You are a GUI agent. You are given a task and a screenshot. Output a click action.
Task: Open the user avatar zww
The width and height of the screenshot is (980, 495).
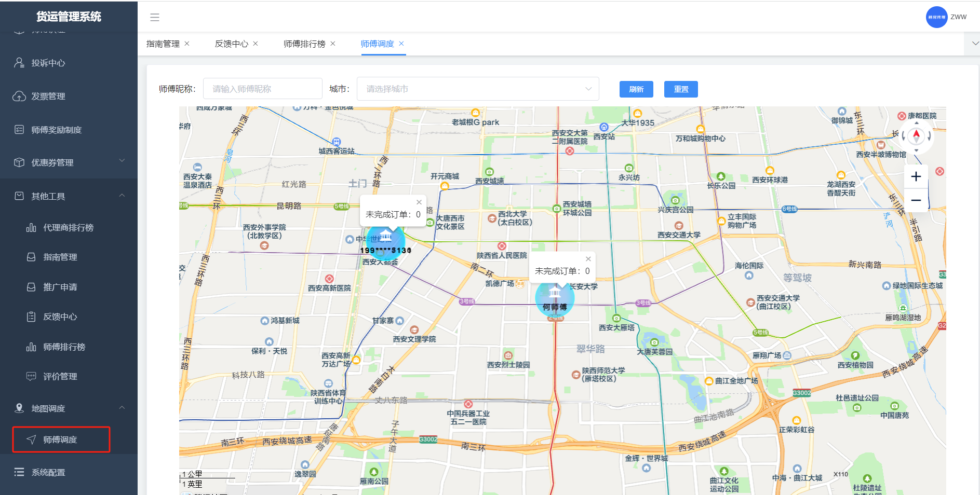point(936,17)
